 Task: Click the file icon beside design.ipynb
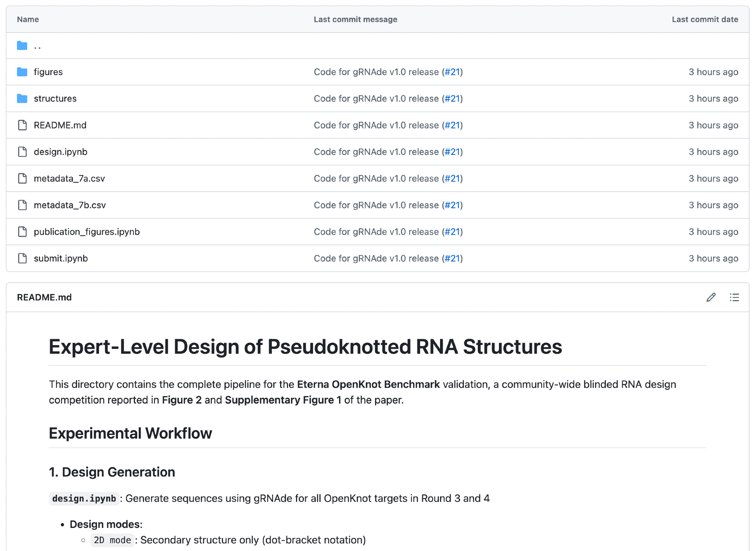22,152
